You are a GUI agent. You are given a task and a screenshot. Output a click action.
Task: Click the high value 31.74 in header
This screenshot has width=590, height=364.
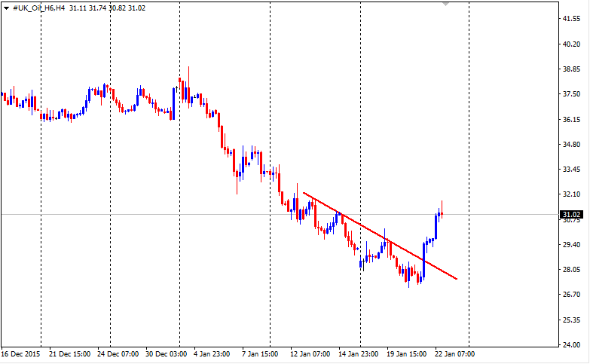click(x=97, y=8)
